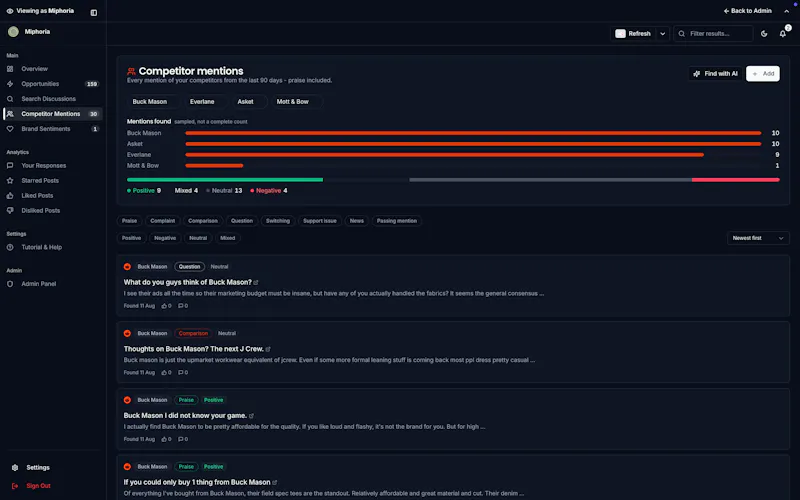Viewport: 800px width, 500px height.
Task: Click the Tutorial & Help question icon
Action: 10,247
